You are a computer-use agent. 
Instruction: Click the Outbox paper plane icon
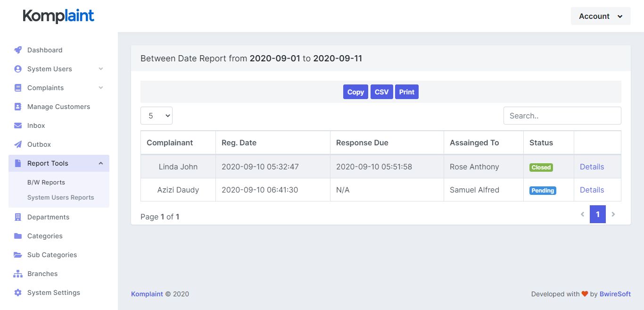(x=18, y=144)
